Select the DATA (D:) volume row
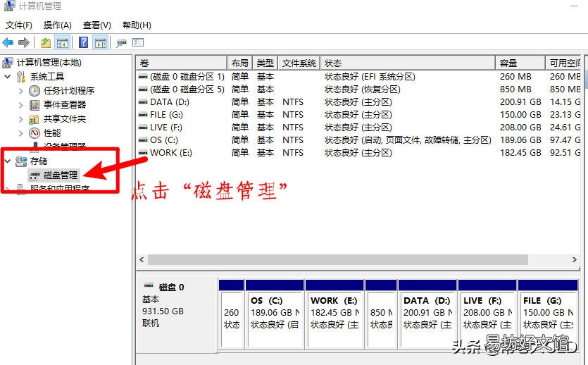The height and width of the screenshot is (365, 588). [x=358, y=102]
